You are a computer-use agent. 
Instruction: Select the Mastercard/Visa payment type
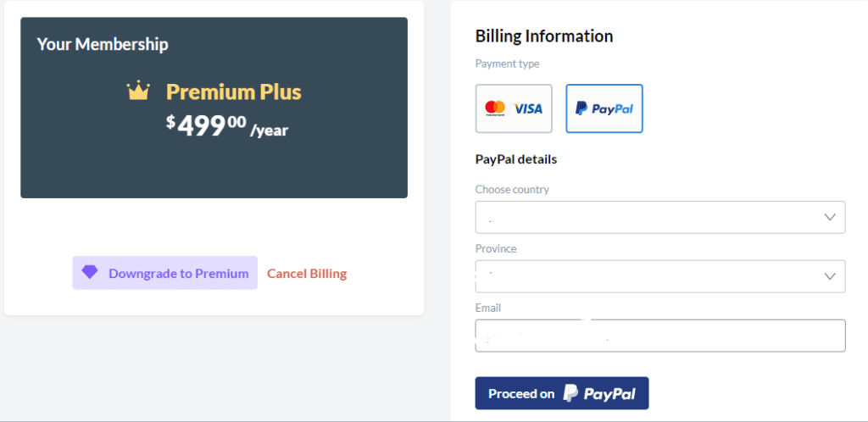point(514,108)
